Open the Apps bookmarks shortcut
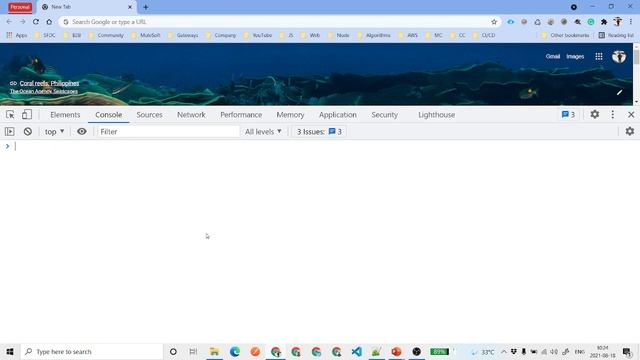This screenshot has height=360, width=640. 17,36
